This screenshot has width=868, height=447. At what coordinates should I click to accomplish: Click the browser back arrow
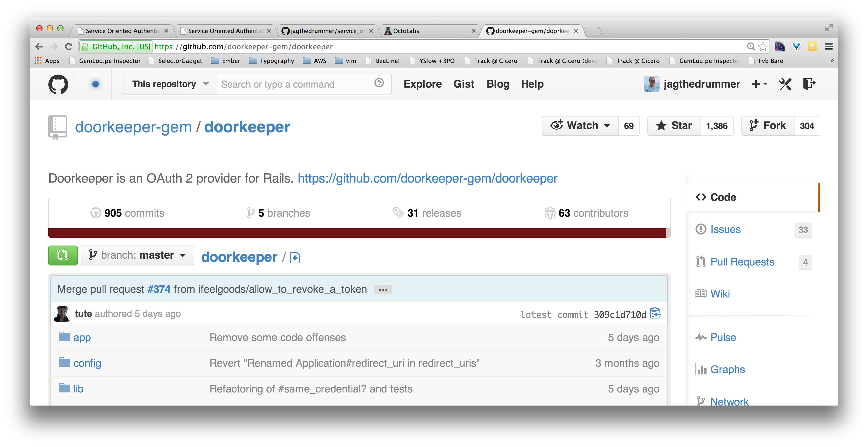pos(39,46)
